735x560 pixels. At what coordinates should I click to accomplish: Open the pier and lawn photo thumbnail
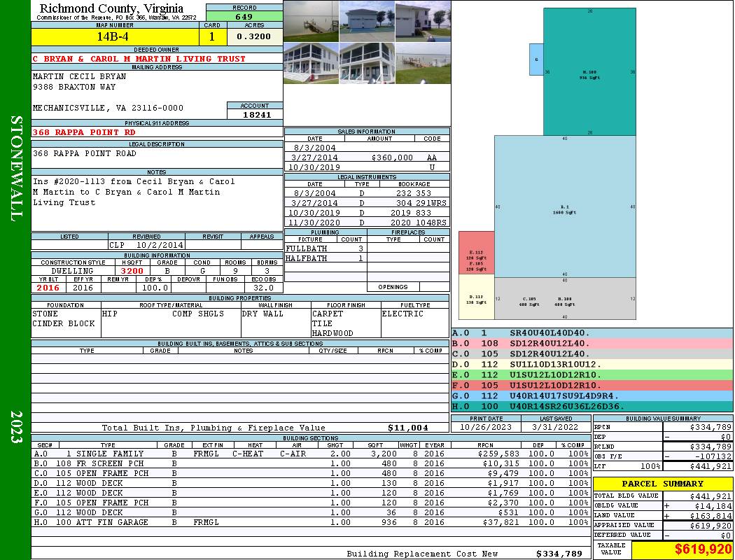[x=423, y=63]
